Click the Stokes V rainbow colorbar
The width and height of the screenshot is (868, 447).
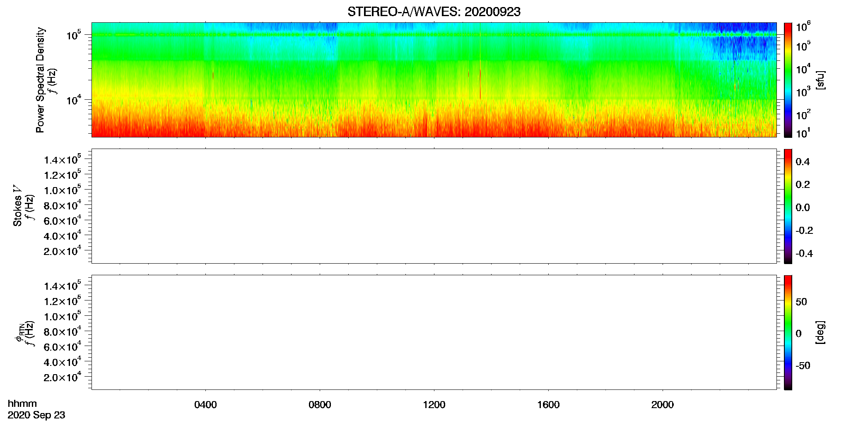coord(788,206)
